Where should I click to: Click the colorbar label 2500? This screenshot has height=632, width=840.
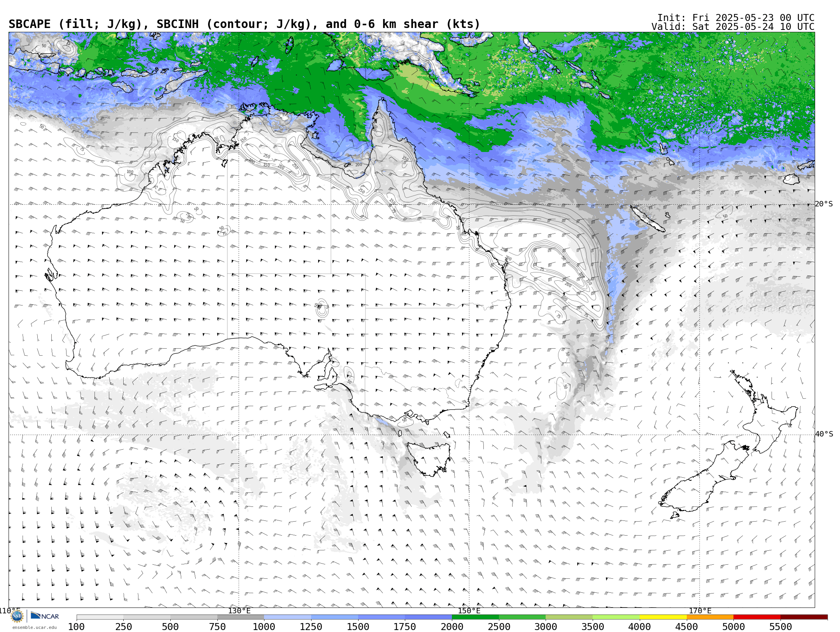499,627
